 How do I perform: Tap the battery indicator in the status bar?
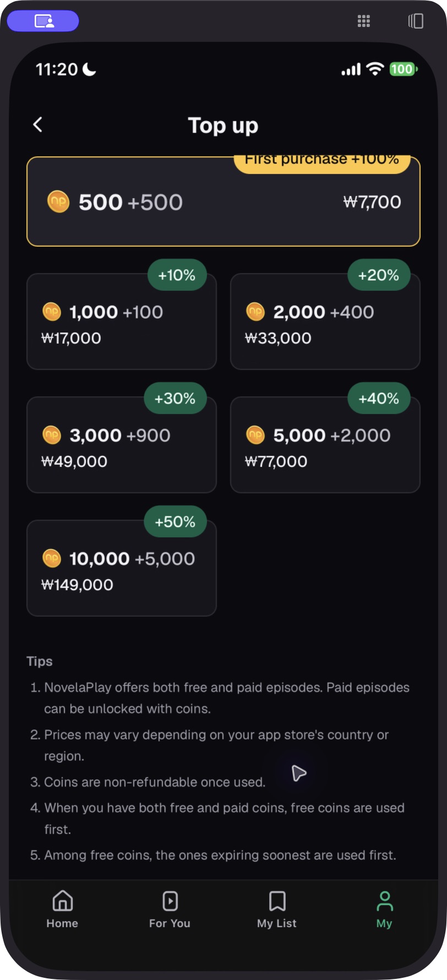(x=404, y=69)
